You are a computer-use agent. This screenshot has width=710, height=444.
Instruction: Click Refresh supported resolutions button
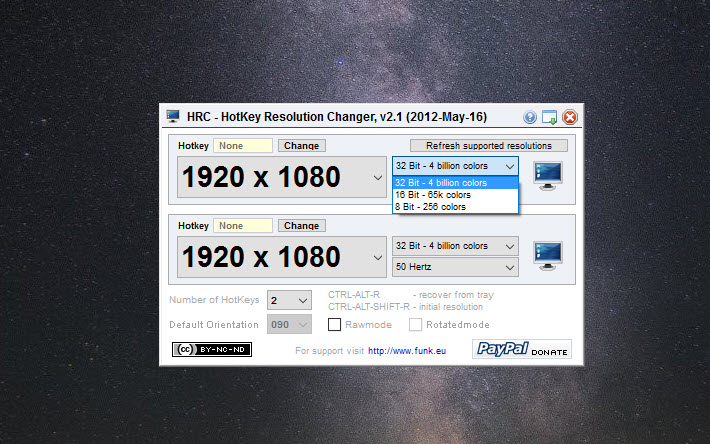(489, 146)
